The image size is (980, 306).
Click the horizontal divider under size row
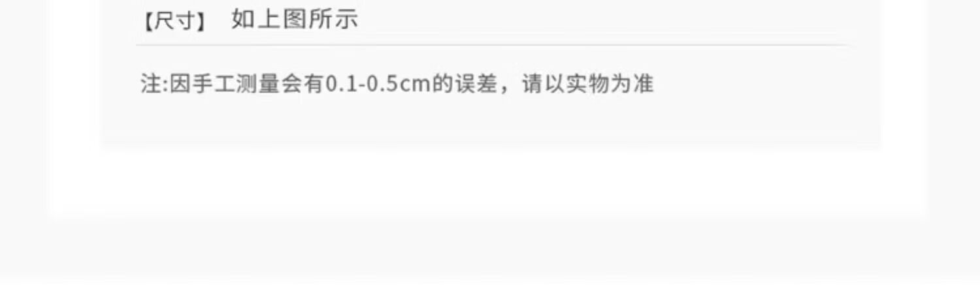pyautogui.click(x=495, y=46)
